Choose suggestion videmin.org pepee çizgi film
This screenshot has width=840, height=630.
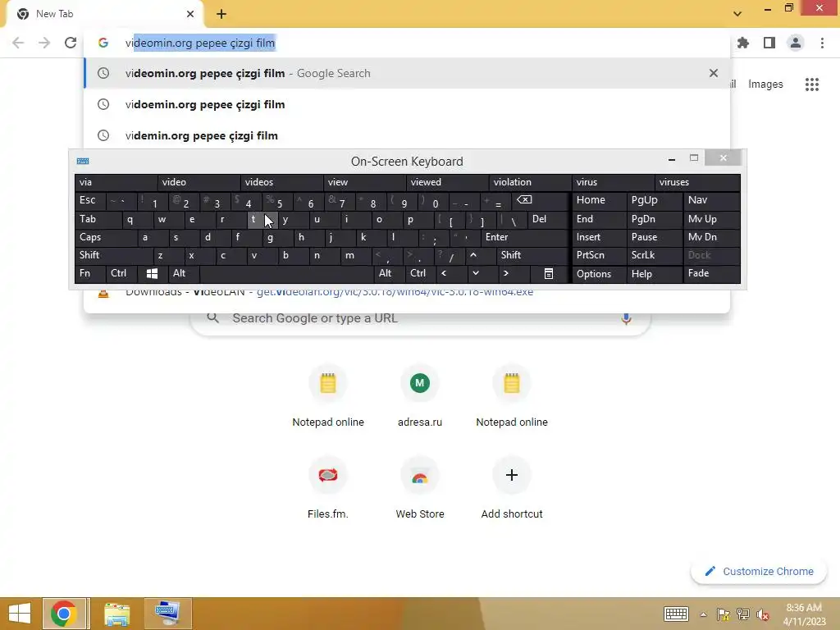(x=407, y=135)
